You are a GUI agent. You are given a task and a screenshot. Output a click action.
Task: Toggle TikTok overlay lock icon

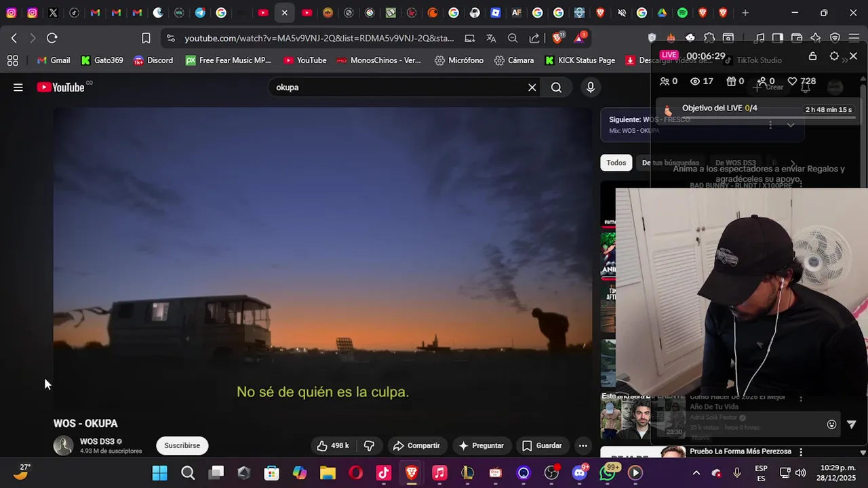(x=812, y=56)
